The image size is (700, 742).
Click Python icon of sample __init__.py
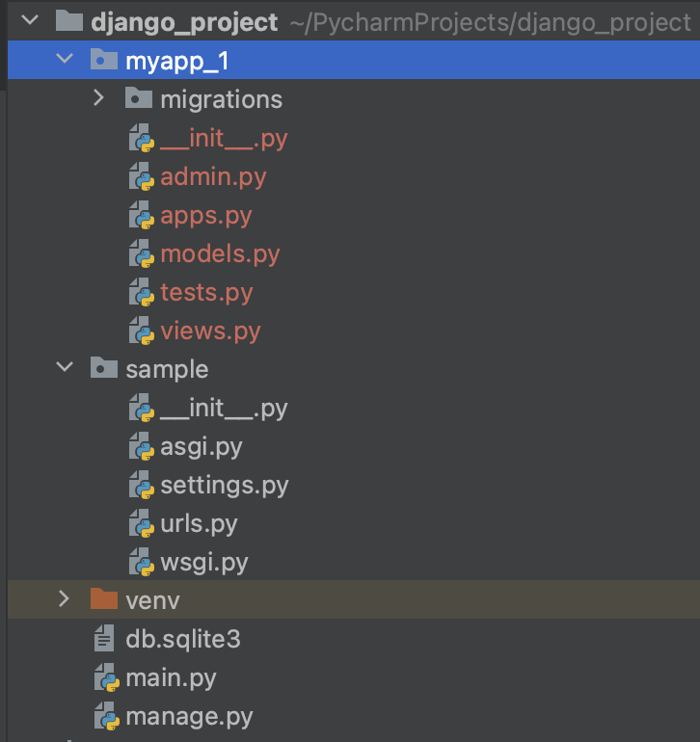click(142, 408)
